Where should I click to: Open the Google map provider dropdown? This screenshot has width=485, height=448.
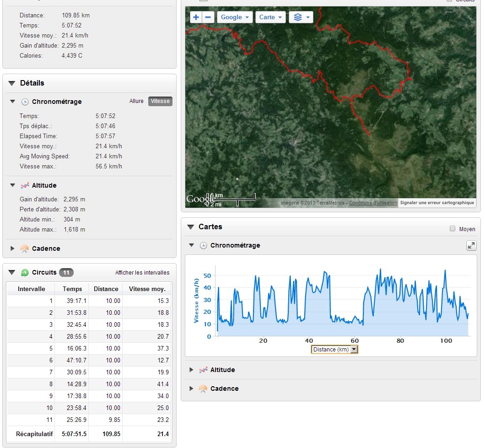point(235,17)
